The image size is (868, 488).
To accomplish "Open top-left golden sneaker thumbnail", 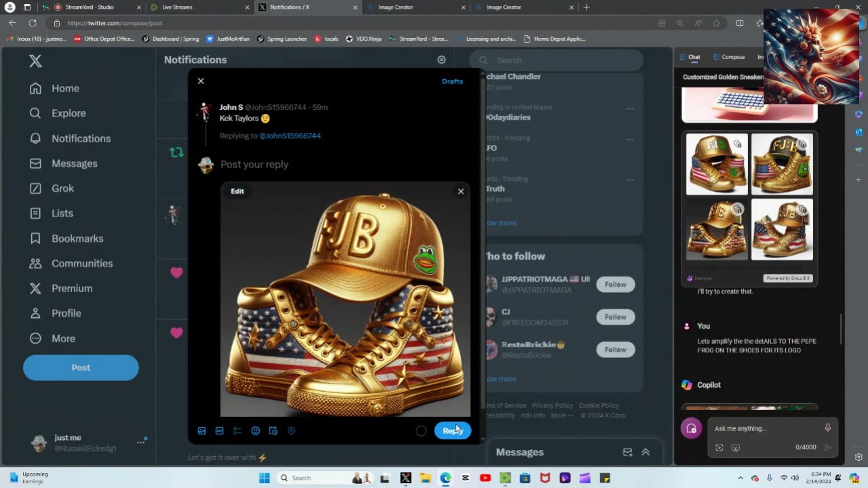I will (717, 164).
